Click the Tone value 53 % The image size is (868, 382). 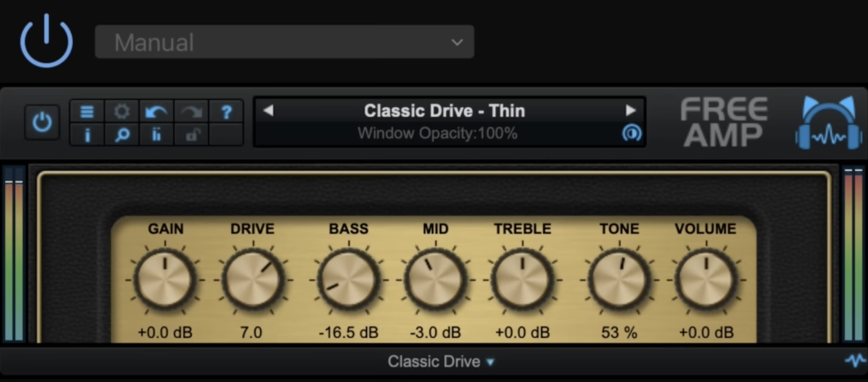tap(619, 333)
